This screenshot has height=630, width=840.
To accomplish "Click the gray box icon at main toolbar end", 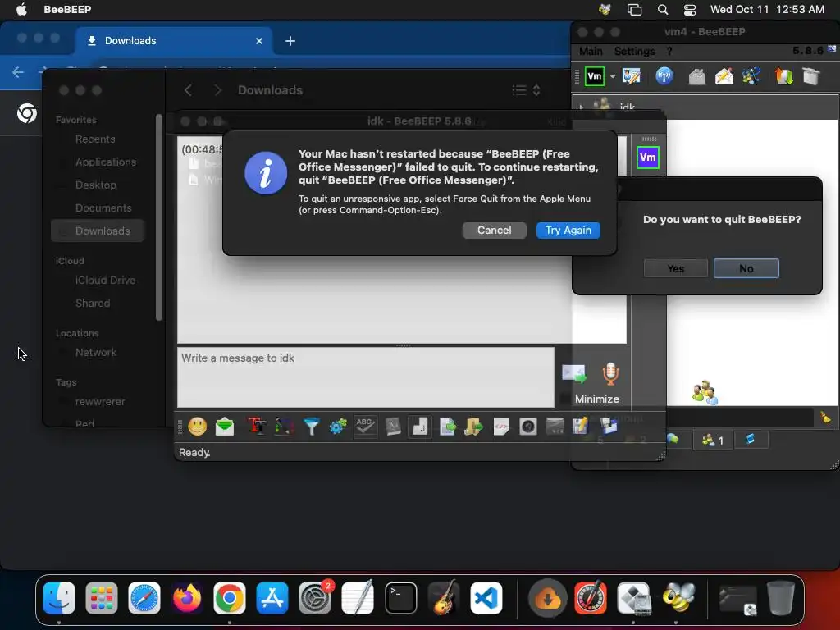I will point(811,76).
